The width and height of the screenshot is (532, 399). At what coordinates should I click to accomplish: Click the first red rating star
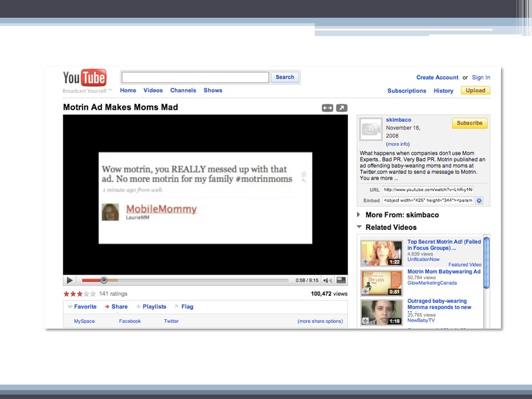pos(66,294)
